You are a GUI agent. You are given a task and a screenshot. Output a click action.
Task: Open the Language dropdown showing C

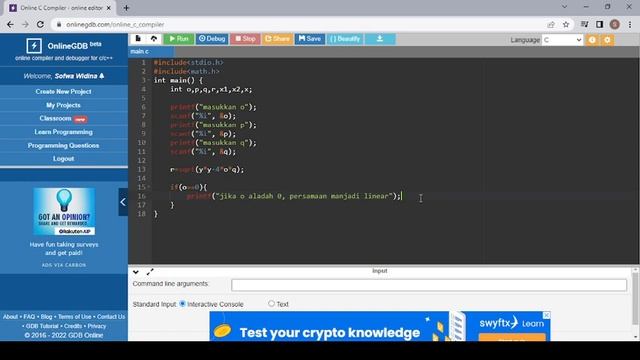point(562,40)
